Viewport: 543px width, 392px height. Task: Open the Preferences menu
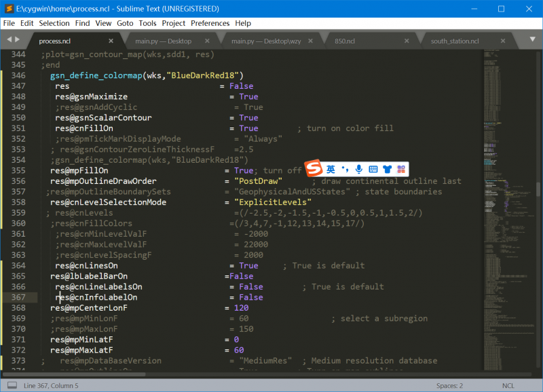pyautogui.click(x=210, y=23)
